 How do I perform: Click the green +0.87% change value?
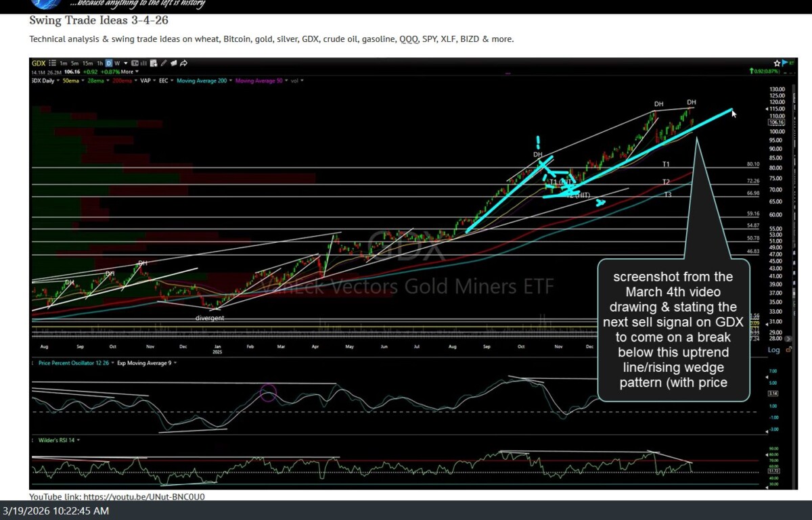click(x=110, y=72)
